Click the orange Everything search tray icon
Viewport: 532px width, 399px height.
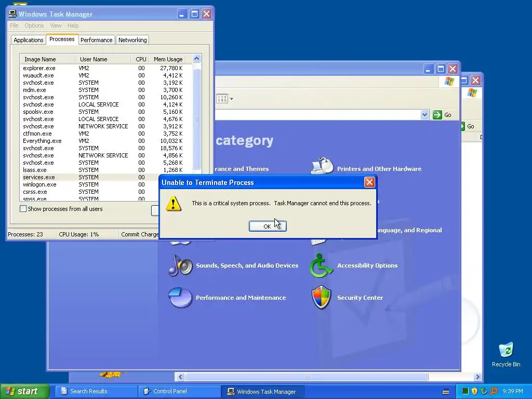(x=494, y=391)
